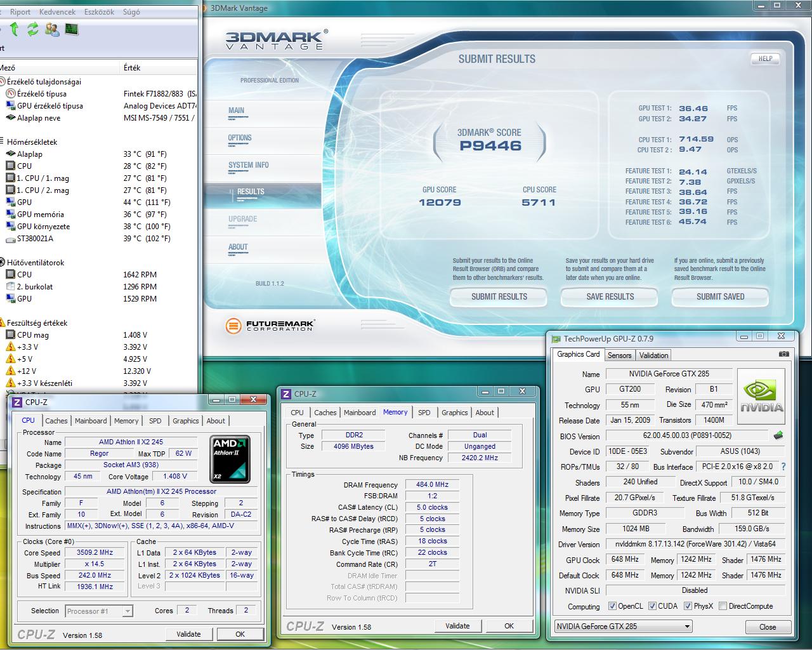Image resolution: width=812 pixels, height=650 pixels.
Task: Click the ST380021A hard drive icon
Action: point(11,239)
